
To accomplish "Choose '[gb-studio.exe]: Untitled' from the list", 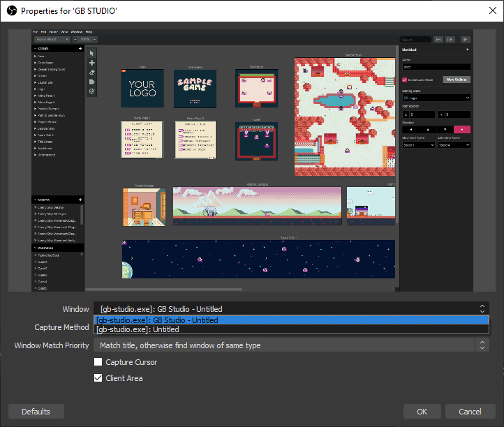I will click(291, 329).
